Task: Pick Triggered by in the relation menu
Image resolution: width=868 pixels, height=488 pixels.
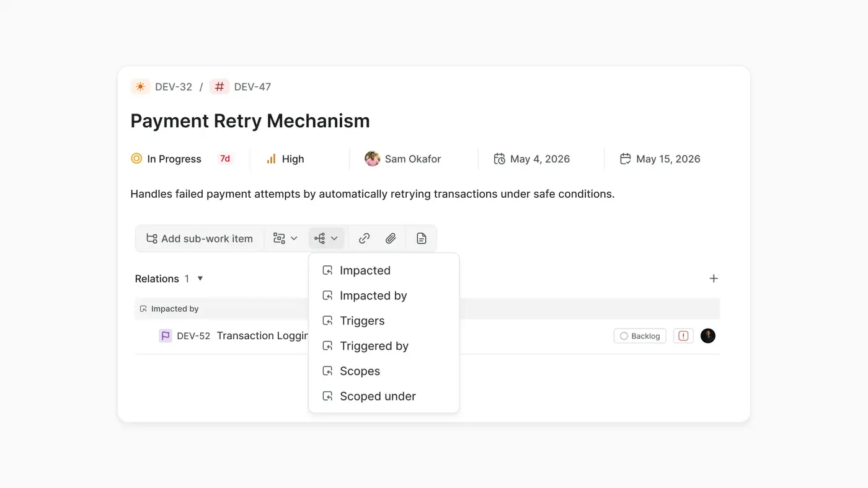Action: [x=384, y=346]
